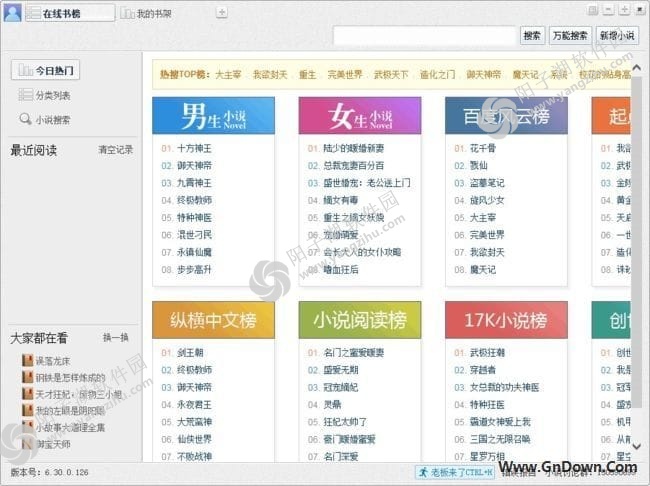This screenshot has width=650, height=486.
Task: Click the vertical scrollbar thumb
Action: coord(637,243)
